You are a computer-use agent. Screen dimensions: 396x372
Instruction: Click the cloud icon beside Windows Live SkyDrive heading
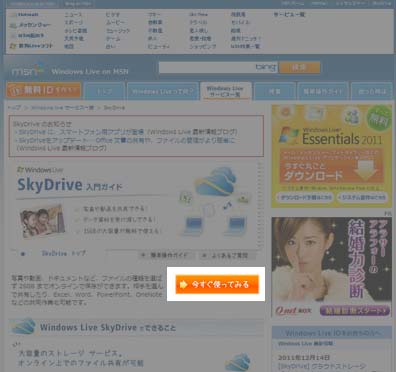(x=23, y=326)
